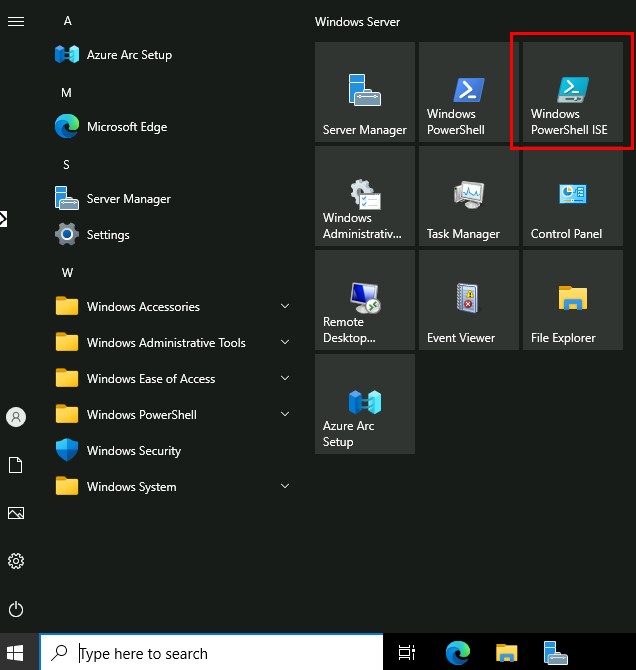Open the user account icon
636x670 pixels.
coord(16,417)
